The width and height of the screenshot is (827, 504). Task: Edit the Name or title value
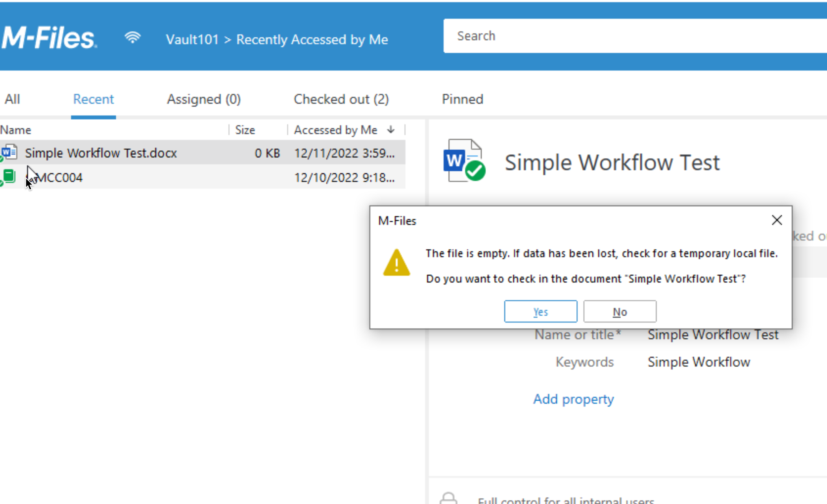(x=713, y=334)
